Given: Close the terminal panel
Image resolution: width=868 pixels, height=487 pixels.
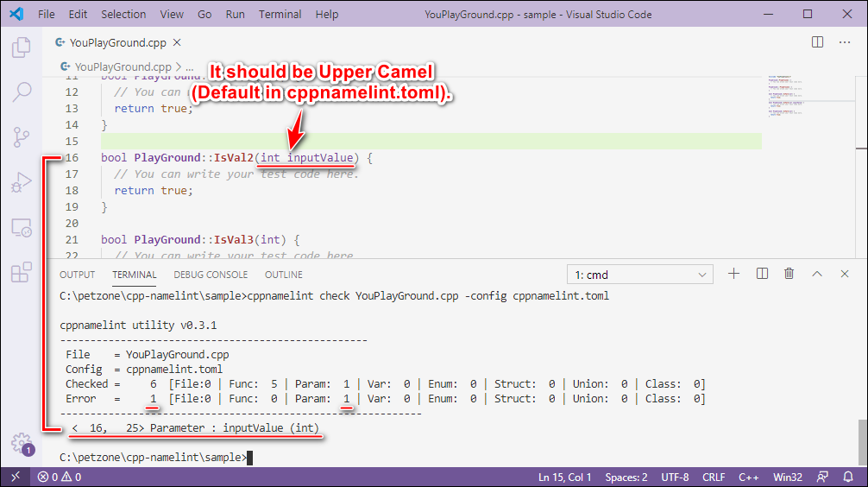Looking at the screenshot, I should click(844, 274).
